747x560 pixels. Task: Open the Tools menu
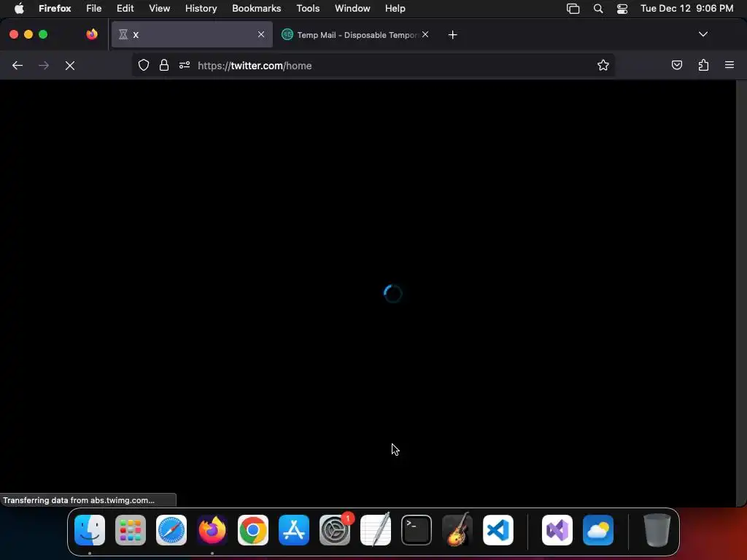click(308, 8)
